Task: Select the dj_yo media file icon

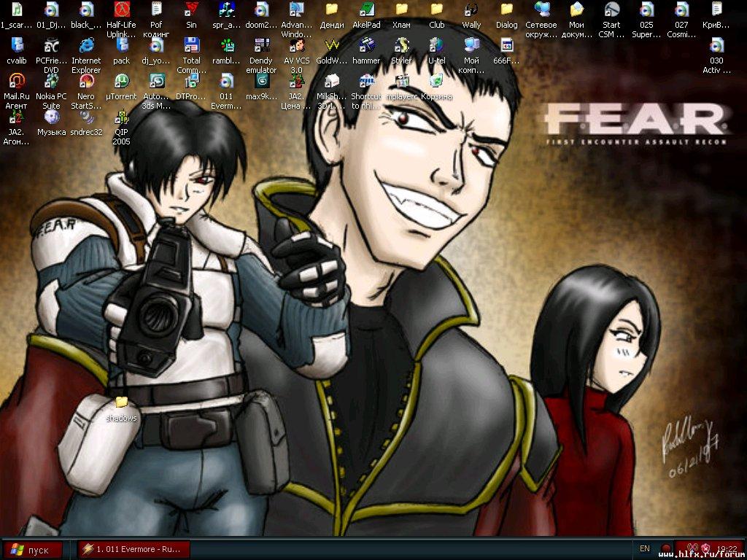Action: click(x=156, y=44)
